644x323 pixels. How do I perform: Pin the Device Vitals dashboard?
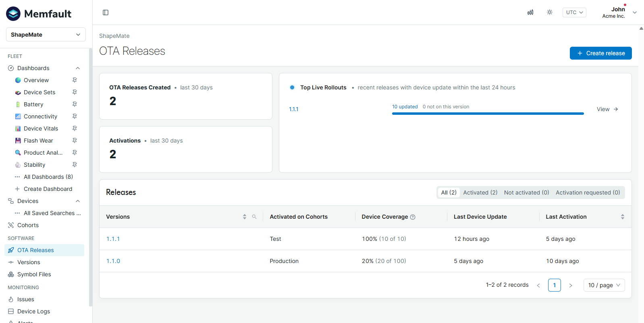pos(75,128)
